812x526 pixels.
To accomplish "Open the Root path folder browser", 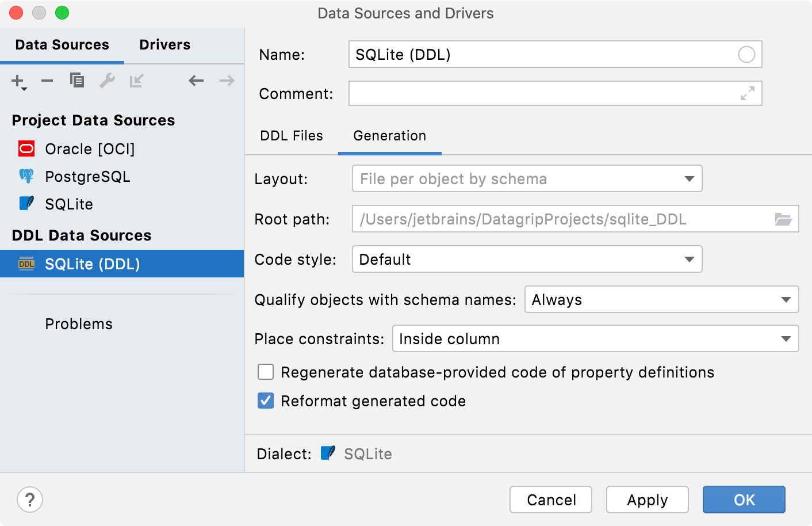I will tap(784, 219).
